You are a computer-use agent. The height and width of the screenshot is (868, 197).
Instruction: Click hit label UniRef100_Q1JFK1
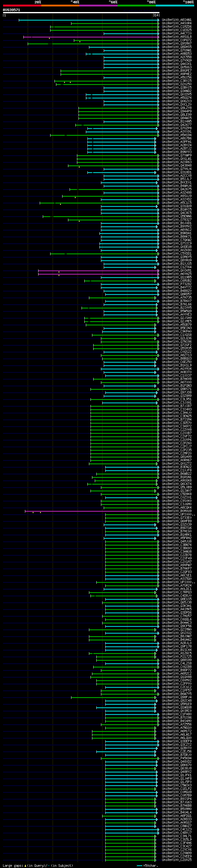(x=176, y=775)
